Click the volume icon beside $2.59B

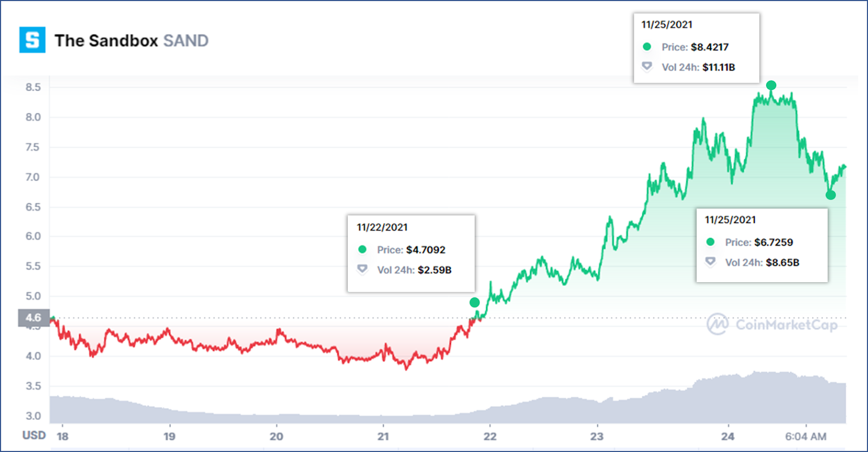[362, 269]
